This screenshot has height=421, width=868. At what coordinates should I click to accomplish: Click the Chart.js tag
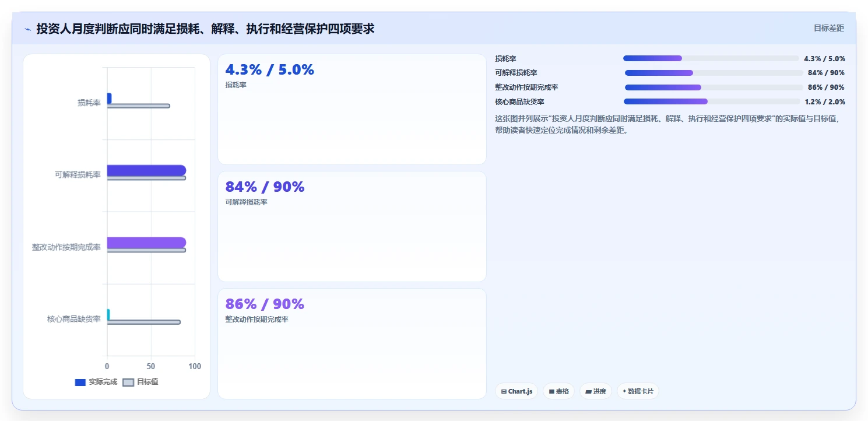516,391
